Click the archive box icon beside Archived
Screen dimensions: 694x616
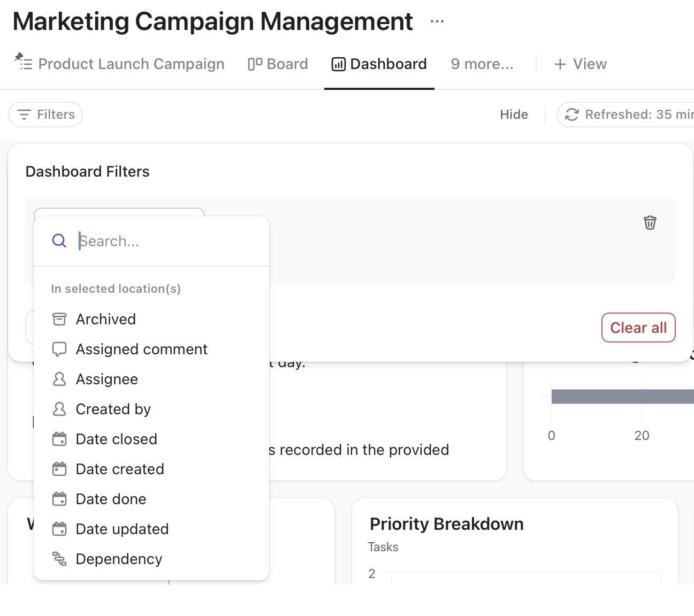click(x=60, y=318)
